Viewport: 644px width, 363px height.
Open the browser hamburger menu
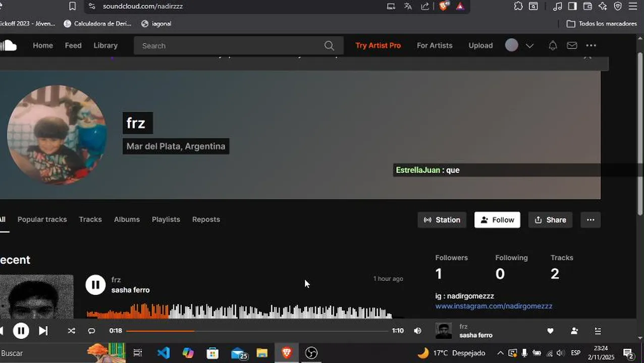click(x=633, y=6)
